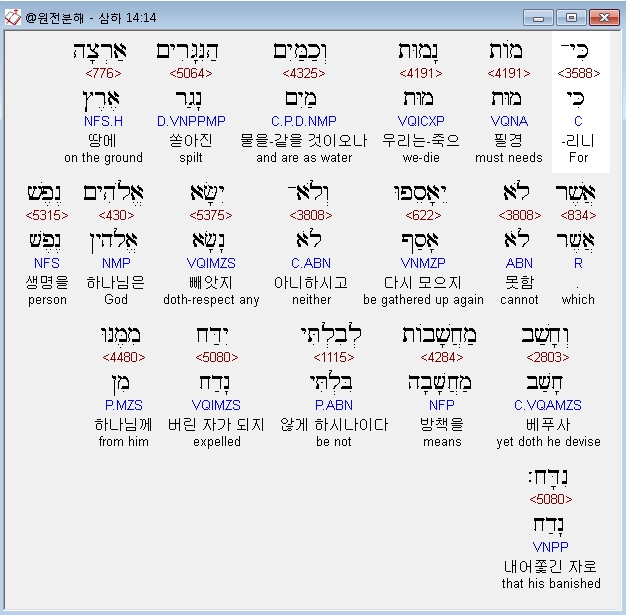The image size is (626, 615).
Task: Click the gloss 'neither'
Action: [311, 300]
